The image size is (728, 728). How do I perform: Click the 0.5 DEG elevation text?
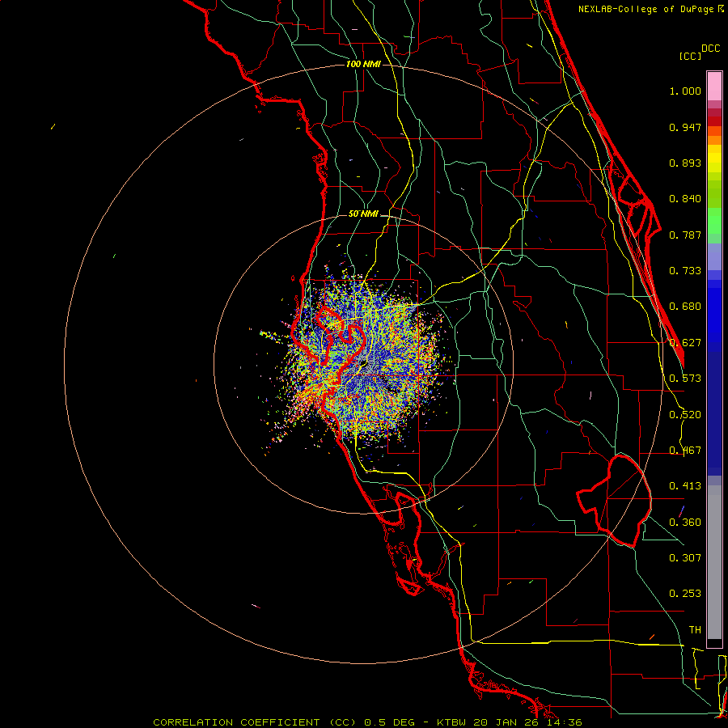(x=389, y=722)
